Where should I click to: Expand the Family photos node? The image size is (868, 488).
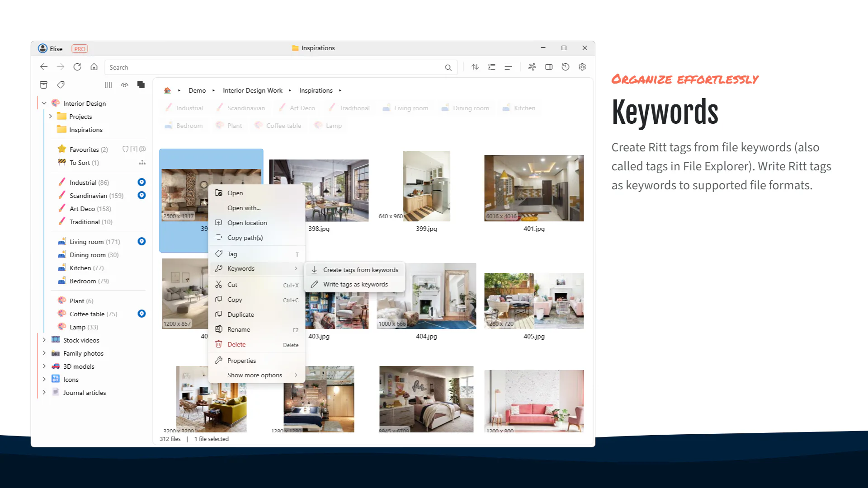[x=44, y=353]
